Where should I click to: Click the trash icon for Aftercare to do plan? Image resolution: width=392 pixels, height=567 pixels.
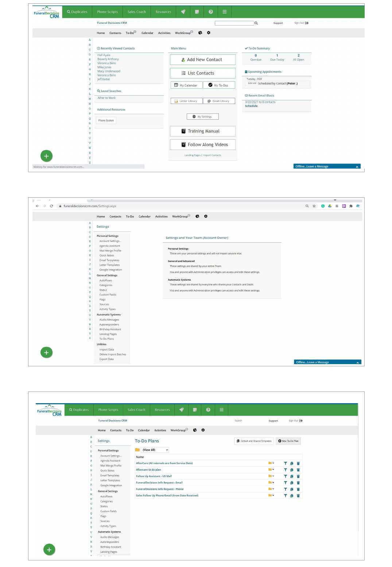click(x=298, y=470)
